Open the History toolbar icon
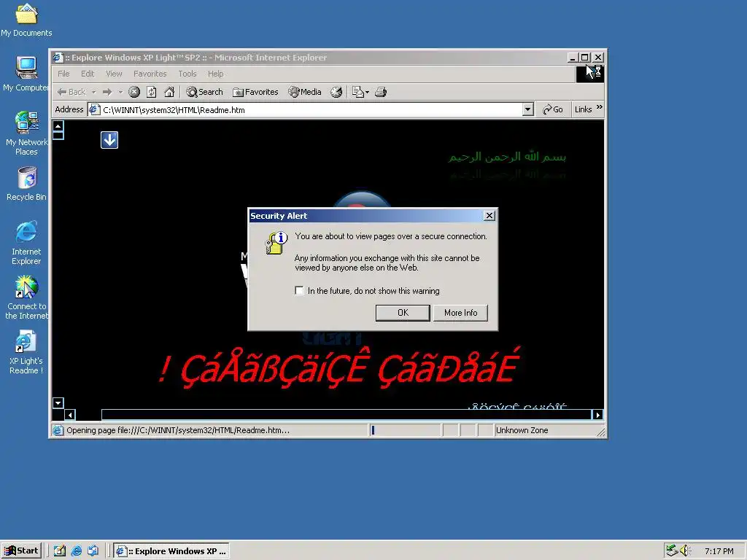Image resolution: width=747 pixels, height=560 pixels. tap(336, 92)
